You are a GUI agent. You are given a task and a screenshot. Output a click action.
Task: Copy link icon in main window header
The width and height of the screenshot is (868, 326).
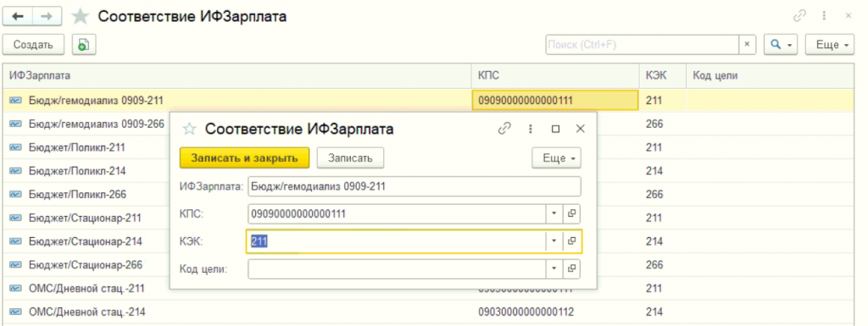point(799,16)
